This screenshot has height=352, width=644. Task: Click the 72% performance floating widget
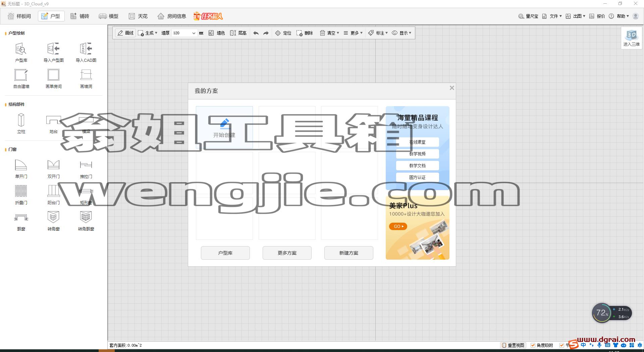point(611,313)
